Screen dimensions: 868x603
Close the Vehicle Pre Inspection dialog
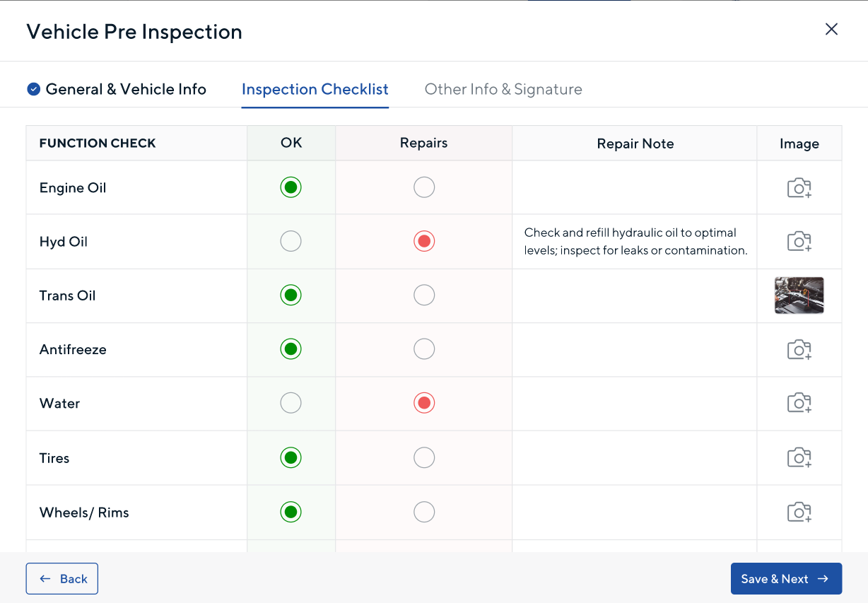click(x=831, y=29)
